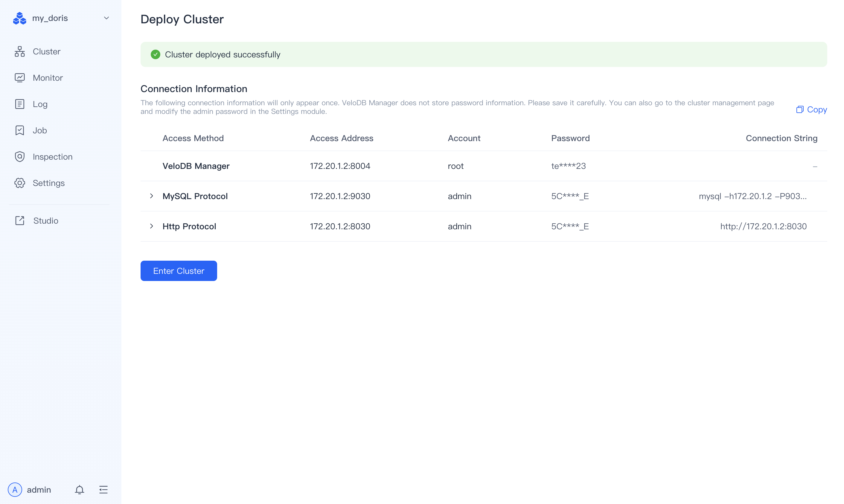The height and width of the screenshot is (504, 844).
Task: Select the Cluster icon in the sidebar
Action: 19,51
